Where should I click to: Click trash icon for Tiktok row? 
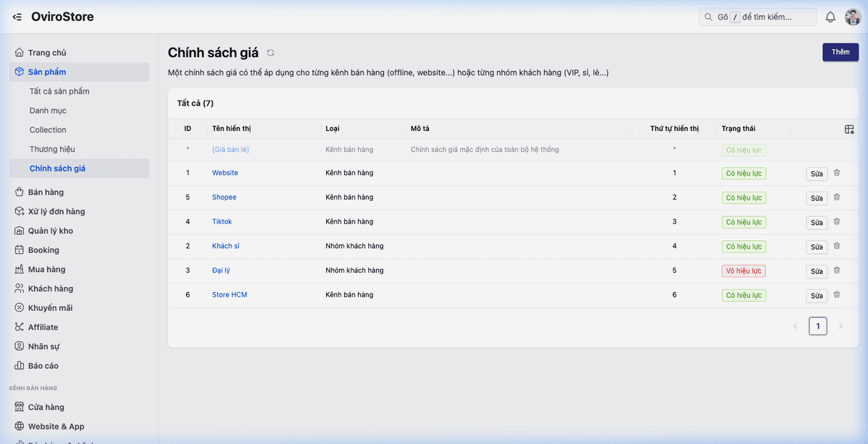coord(837,221)
